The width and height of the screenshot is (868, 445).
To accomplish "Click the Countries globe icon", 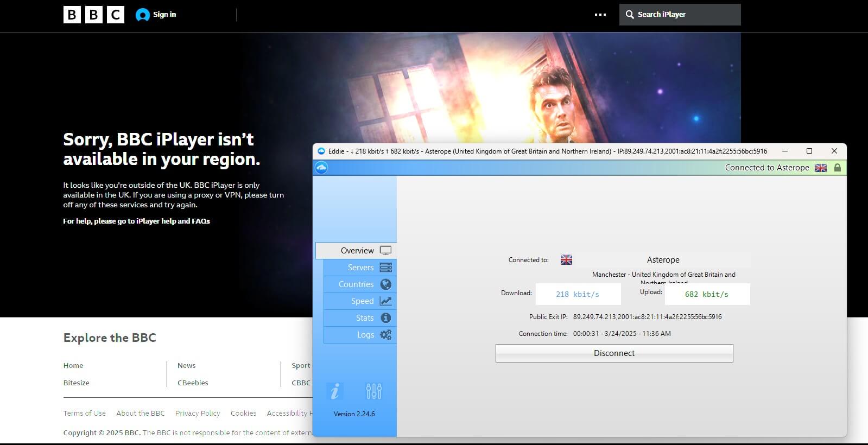I will (386, 284).
